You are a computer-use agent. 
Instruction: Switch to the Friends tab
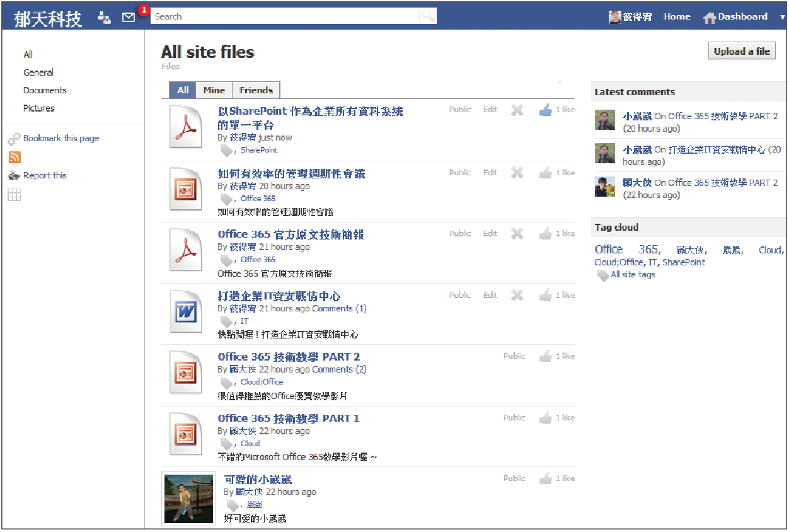(256, 90)
